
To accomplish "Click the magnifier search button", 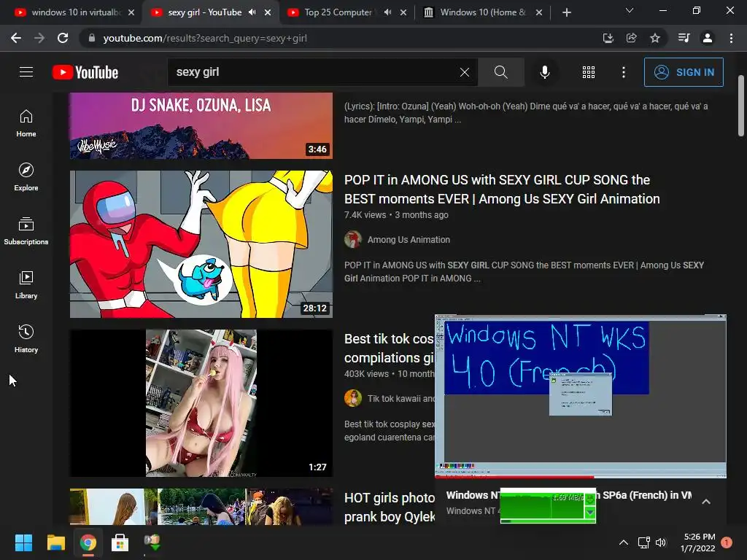I will (500, 72).
